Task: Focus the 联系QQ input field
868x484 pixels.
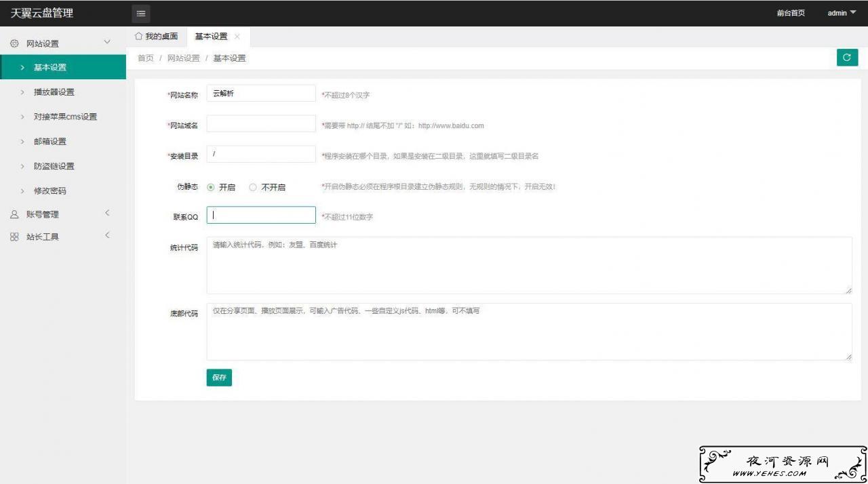Action: tap(261, 215)
